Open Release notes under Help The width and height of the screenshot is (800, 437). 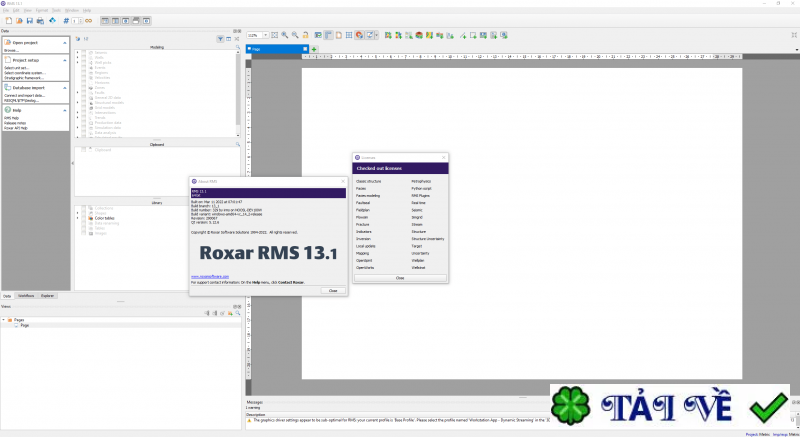15,123
